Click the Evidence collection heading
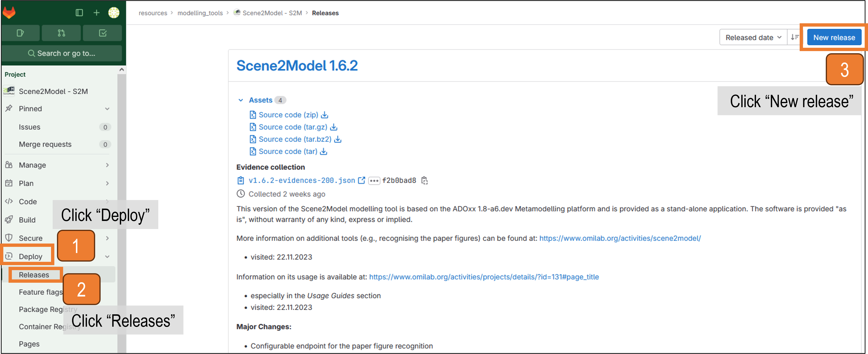868x354 pixels. 271,167
